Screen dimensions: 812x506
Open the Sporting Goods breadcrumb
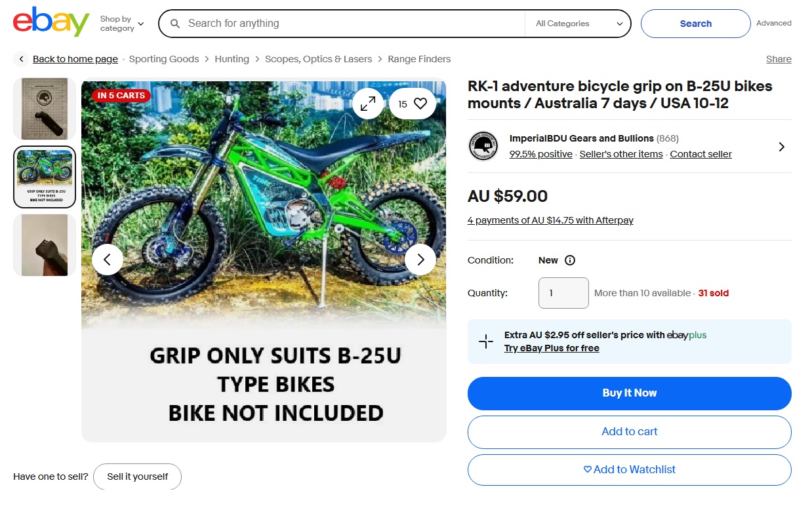click(164, 59)
